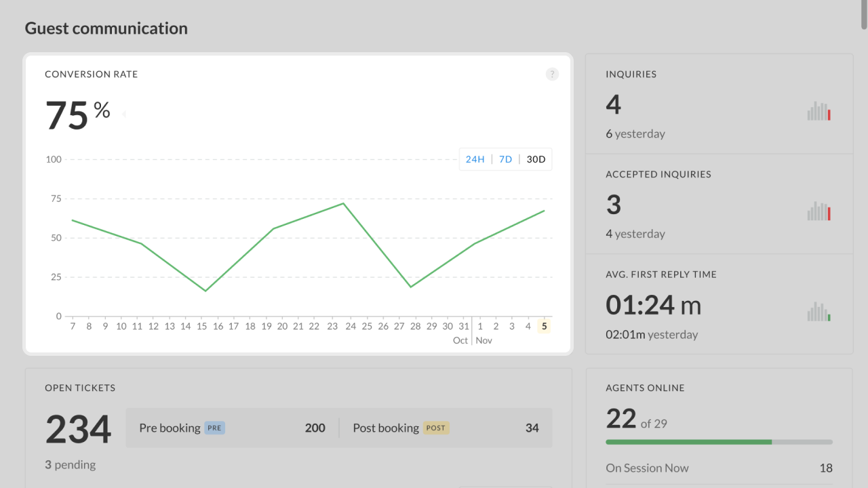868x488 pixels.
Task: Click the page vertical scrollbar
Action: coord(864,15)
